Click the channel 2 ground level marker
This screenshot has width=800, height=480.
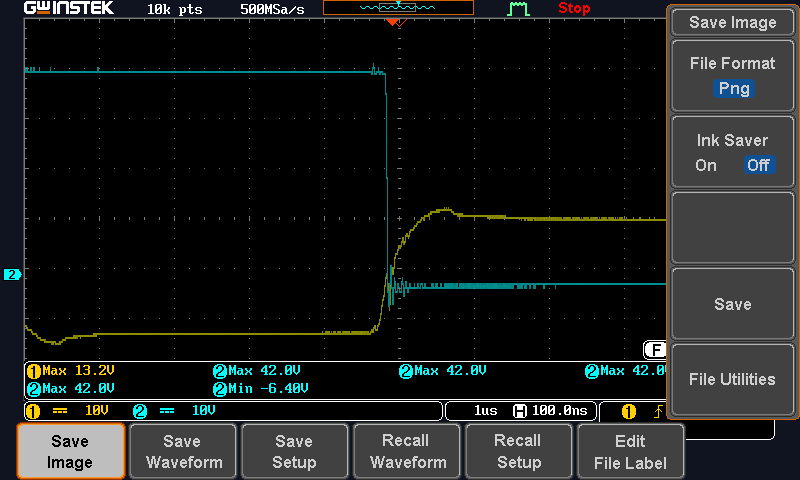click(x=12, y=274)
